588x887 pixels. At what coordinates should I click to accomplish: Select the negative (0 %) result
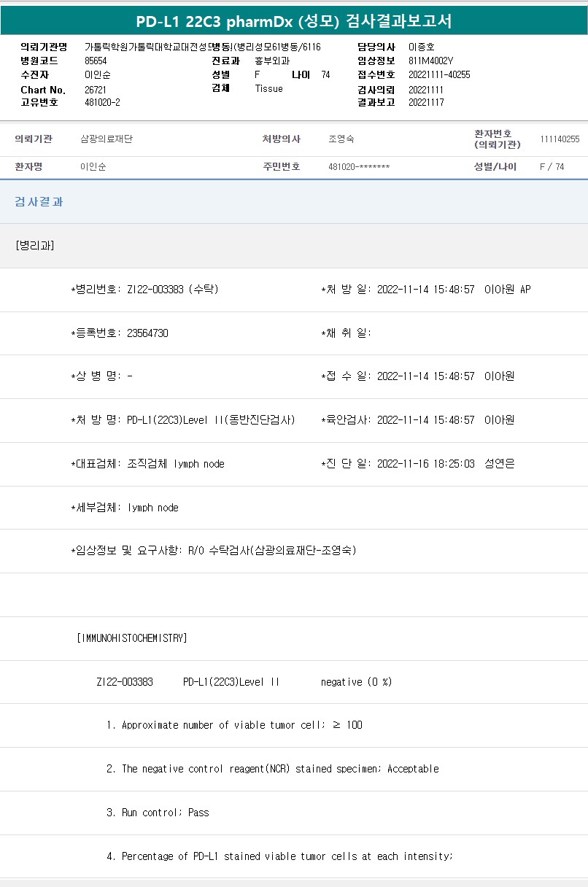click(x=356, y=682)
